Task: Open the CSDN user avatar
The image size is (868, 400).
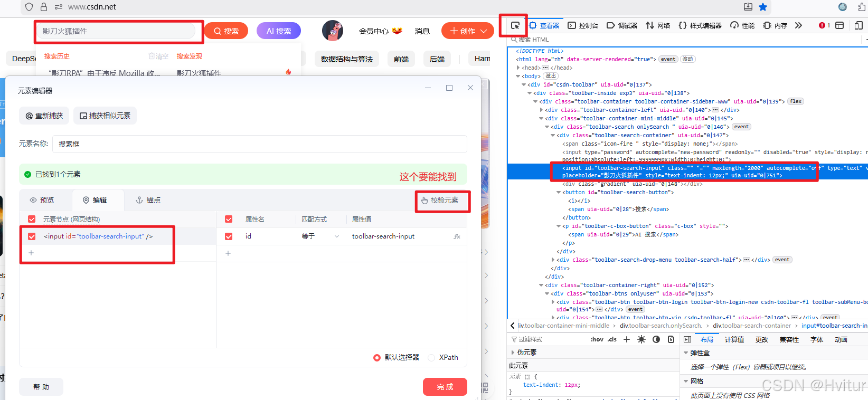Action: [333, 31]
